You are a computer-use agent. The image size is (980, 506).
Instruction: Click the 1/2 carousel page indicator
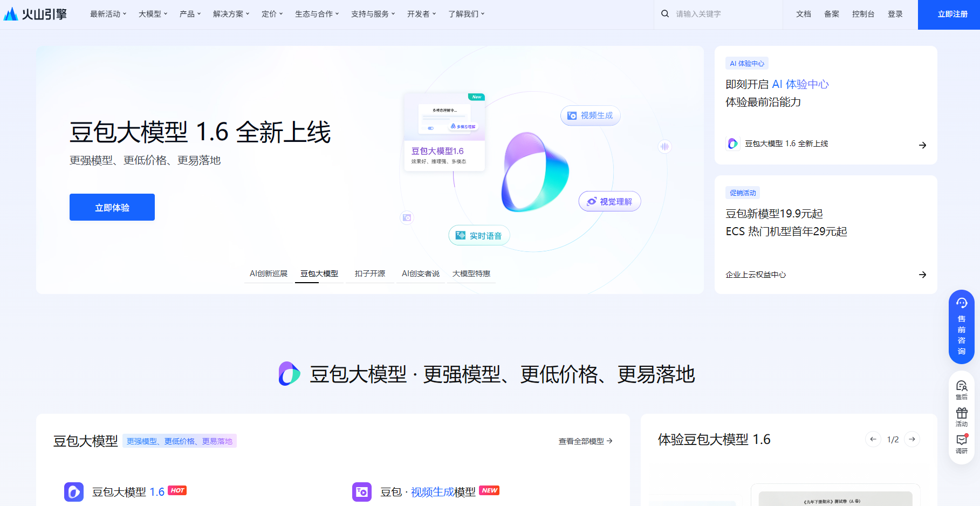pos(893,440)
